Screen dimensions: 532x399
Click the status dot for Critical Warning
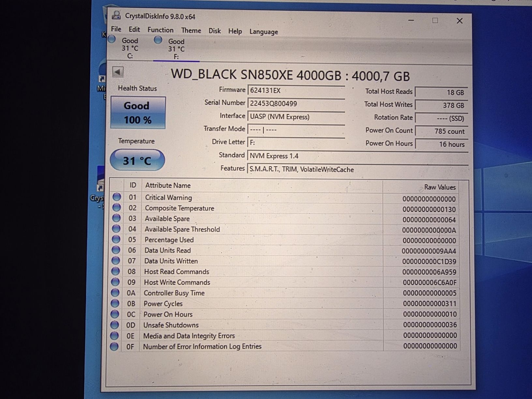(x=117, y=197)
